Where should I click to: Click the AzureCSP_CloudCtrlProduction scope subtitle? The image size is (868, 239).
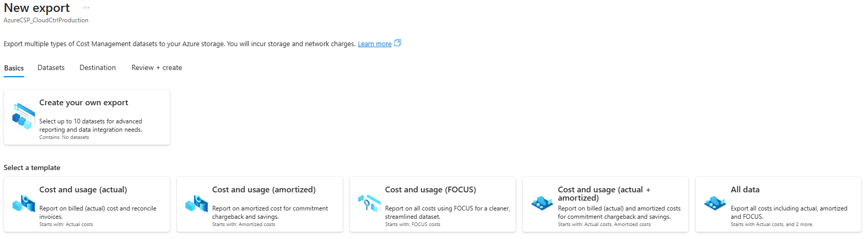(46, 20)
